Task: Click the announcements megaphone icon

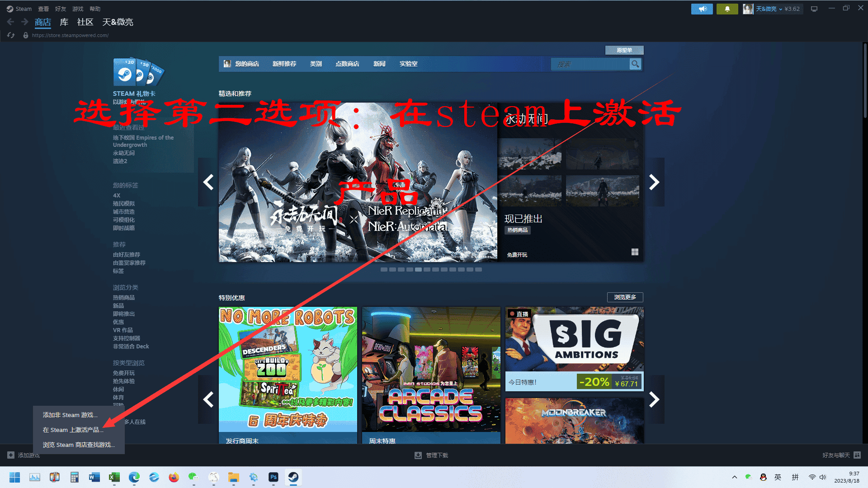Action: (x=702, y=9)
